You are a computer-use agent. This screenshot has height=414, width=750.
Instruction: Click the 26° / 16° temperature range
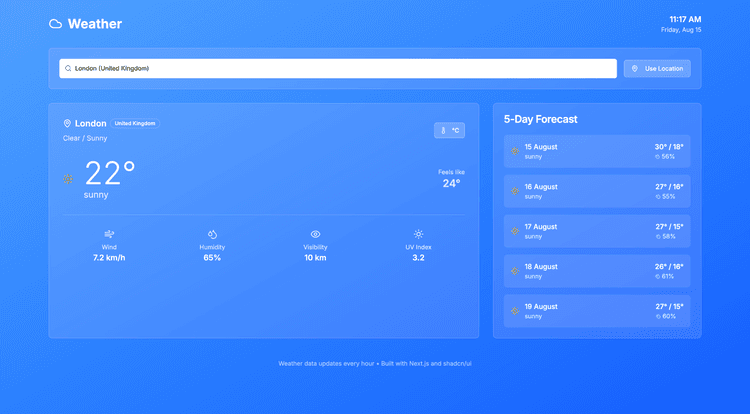point(669,267)
